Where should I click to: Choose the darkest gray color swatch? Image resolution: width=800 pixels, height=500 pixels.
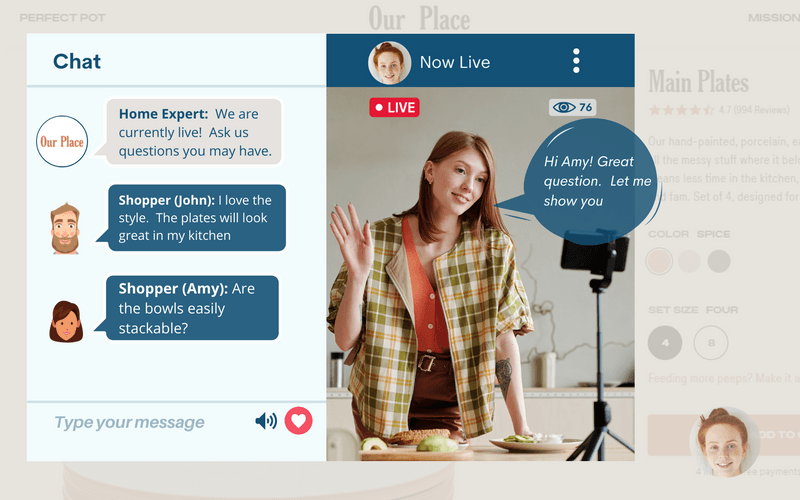pos(719,261)
